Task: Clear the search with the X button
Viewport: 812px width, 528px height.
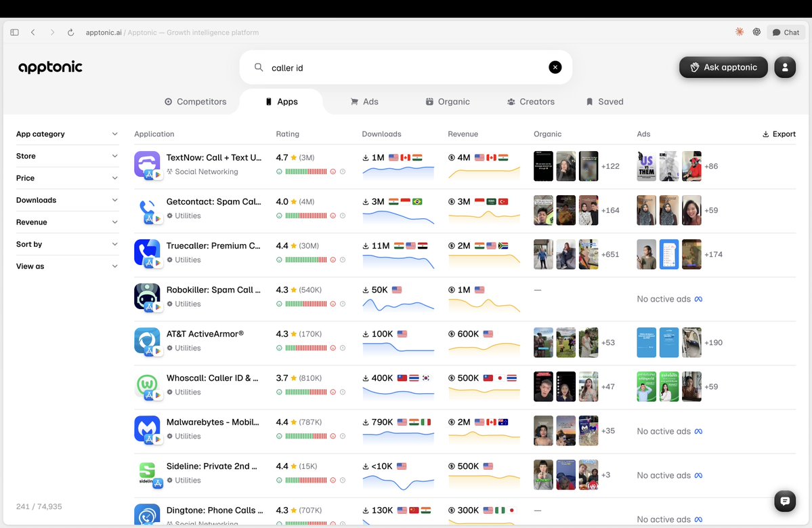Action: point(555,67)
